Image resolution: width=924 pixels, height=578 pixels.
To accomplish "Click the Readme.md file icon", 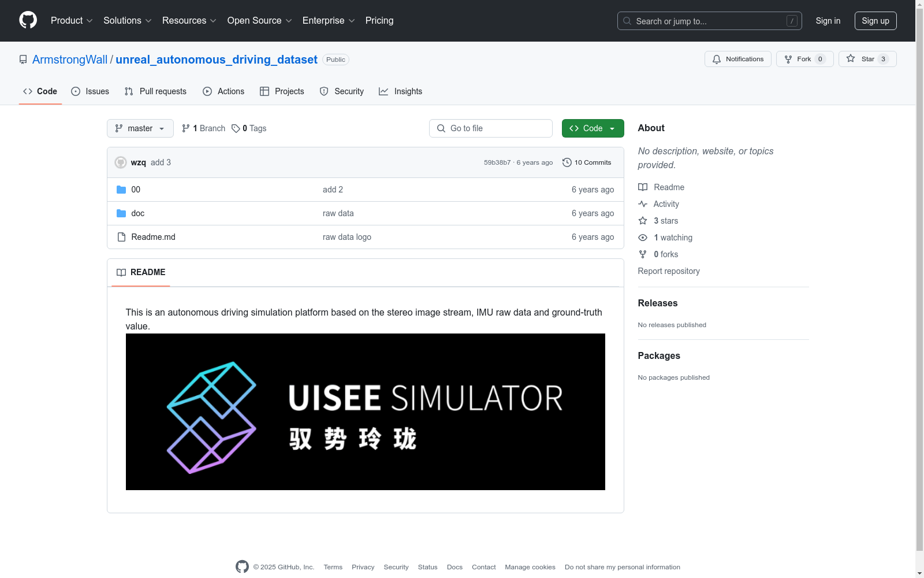I will point(121,237).
